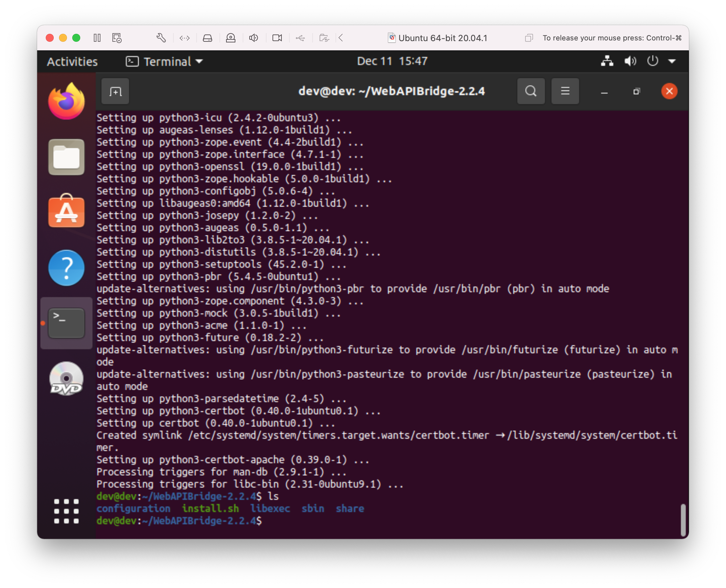726x588 pixels.
Task: Open Files from the dock
Action: (66, 157)
